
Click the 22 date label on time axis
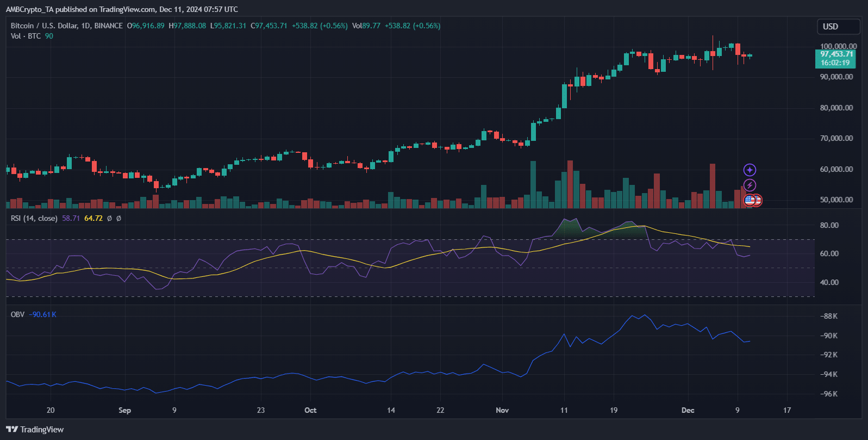(x=440, y=410)
